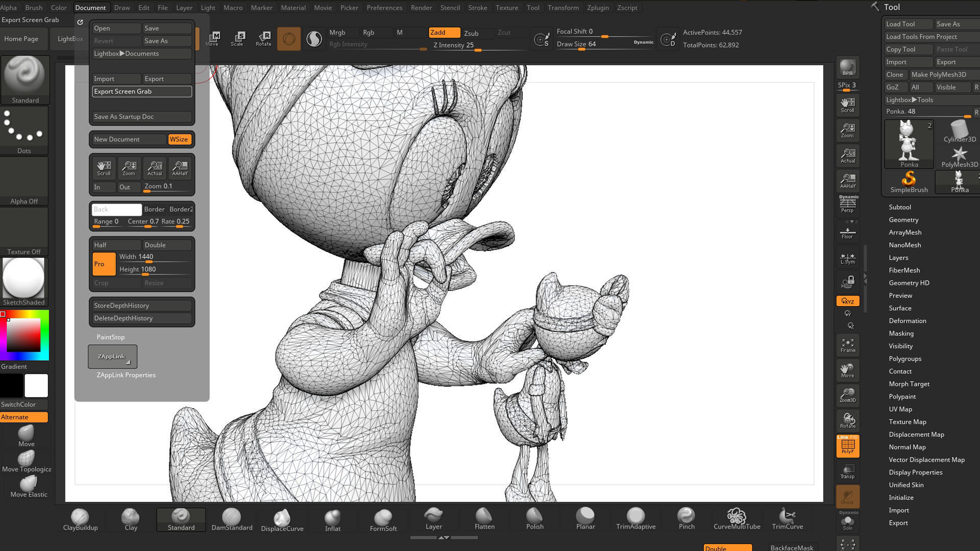Viewport: 980px width, 551px height.
Task: Open the SimpleBrush tool thumbnail
Action: click(x=909, y=182)
